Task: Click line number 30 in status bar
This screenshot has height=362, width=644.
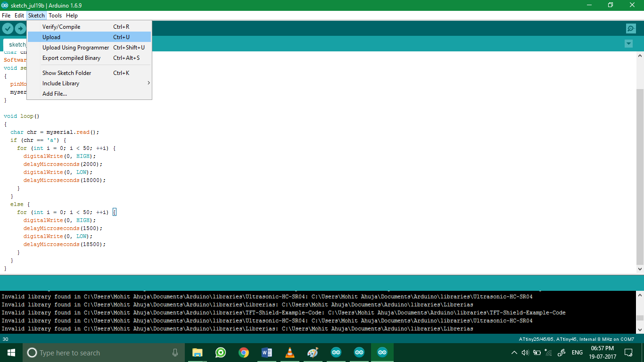Action: [5, 339]
